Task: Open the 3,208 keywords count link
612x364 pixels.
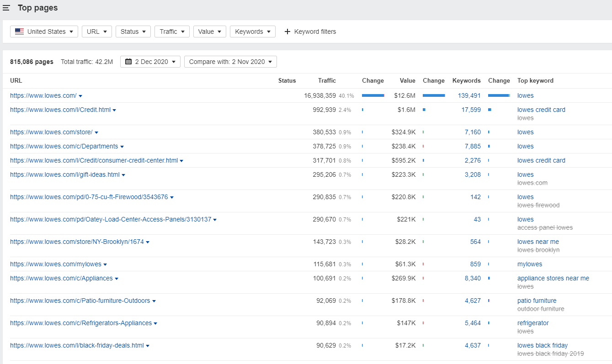Action: click(473, 174)
